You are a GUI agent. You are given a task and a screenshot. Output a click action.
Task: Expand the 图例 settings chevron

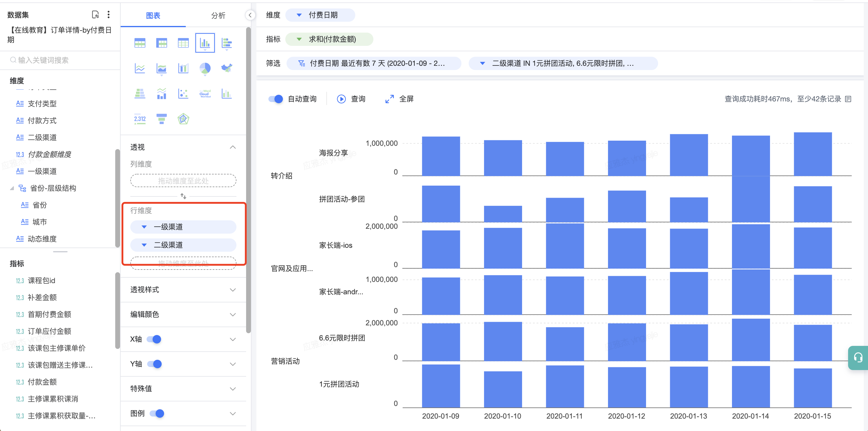[x=233, y=413]
